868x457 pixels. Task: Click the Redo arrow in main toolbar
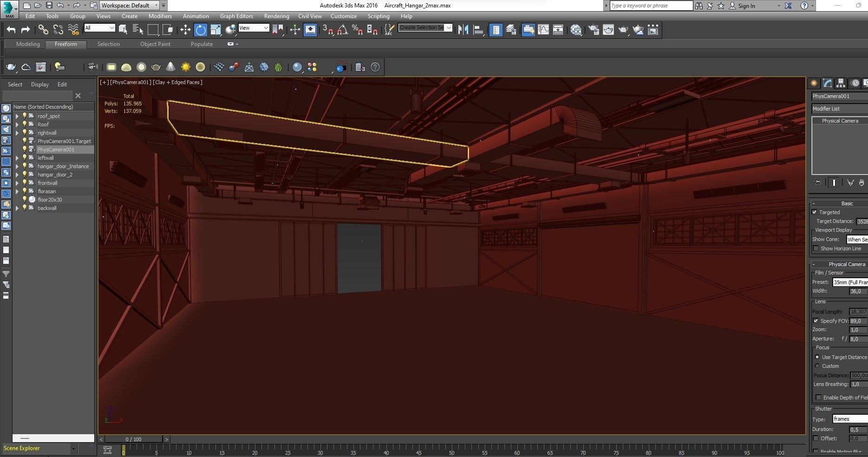coord(26,30)
